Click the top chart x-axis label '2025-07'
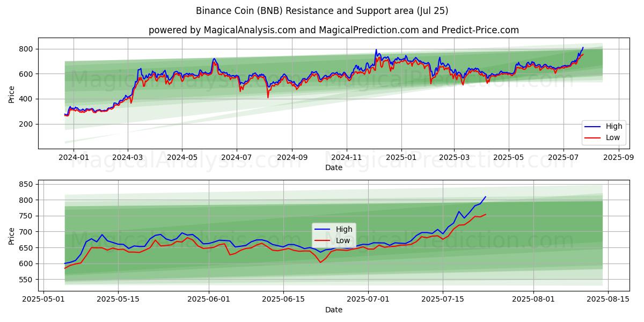 (563, 158)
